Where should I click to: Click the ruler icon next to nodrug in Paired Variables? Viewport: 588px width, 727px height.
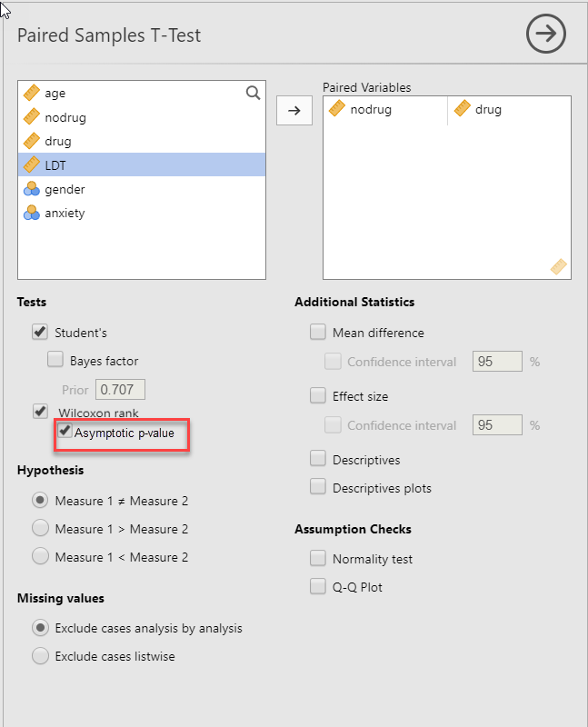pyautogui.click(x=338, y=109)
